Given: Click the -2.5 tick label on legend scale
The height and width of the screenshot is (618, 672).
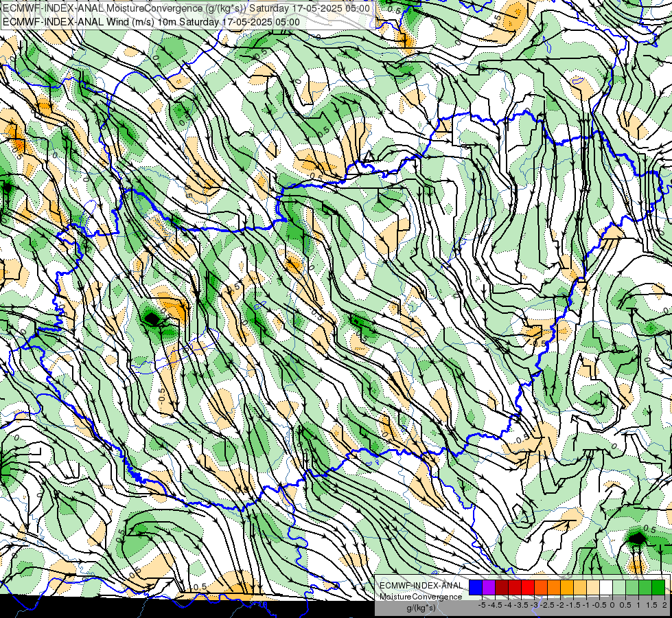Looking at the screenshot, I should click(547, 605).
